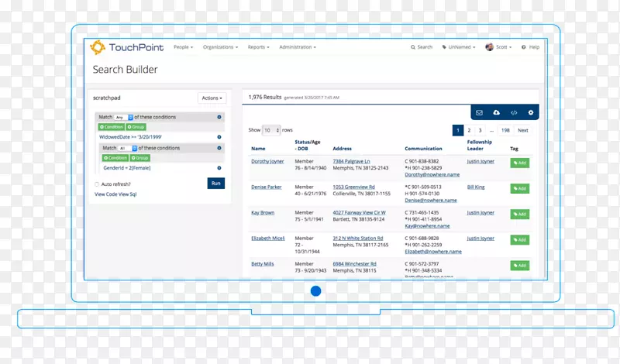
Task: Go to results page 2
Action: pyautogui.click(x=469, y=130)
